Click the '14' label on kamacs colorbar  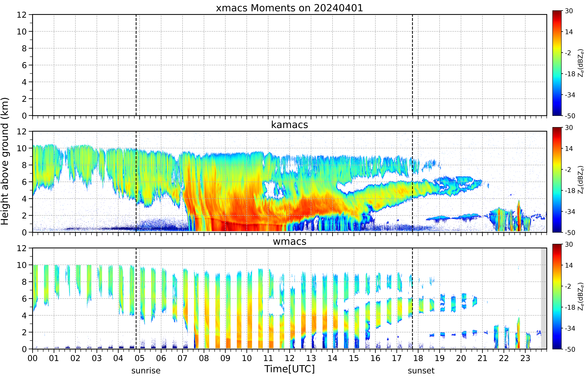(x=569, y=149)
